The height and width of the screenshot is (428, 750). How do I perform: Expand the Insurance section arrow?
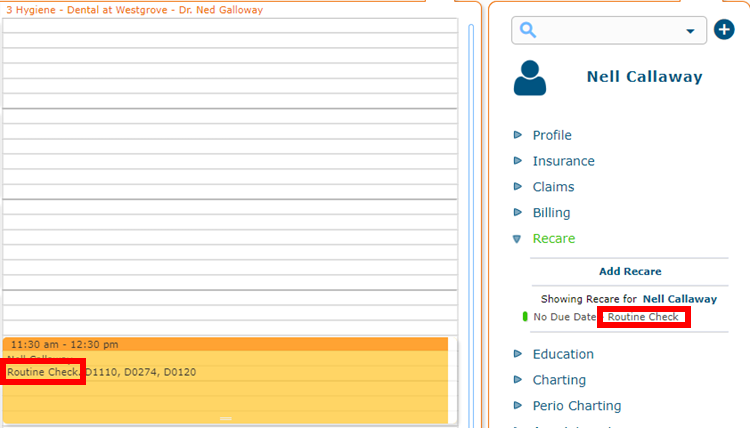[518, 161]
